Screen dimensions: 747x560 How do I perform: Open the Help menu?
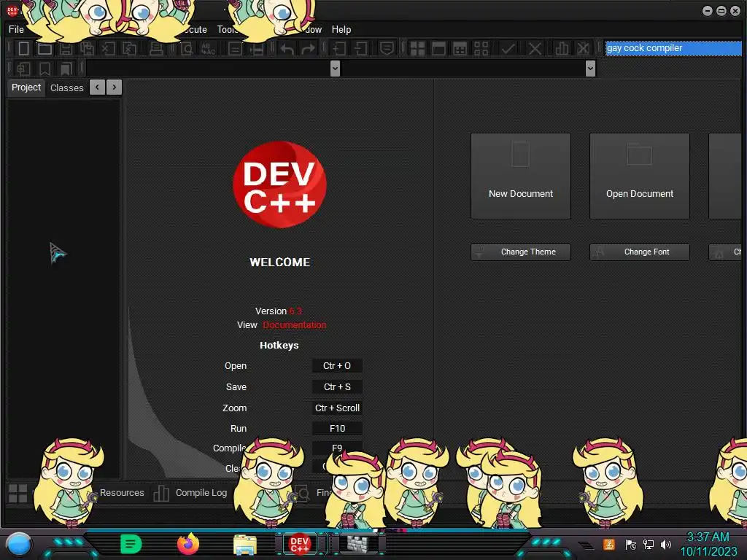341,29
